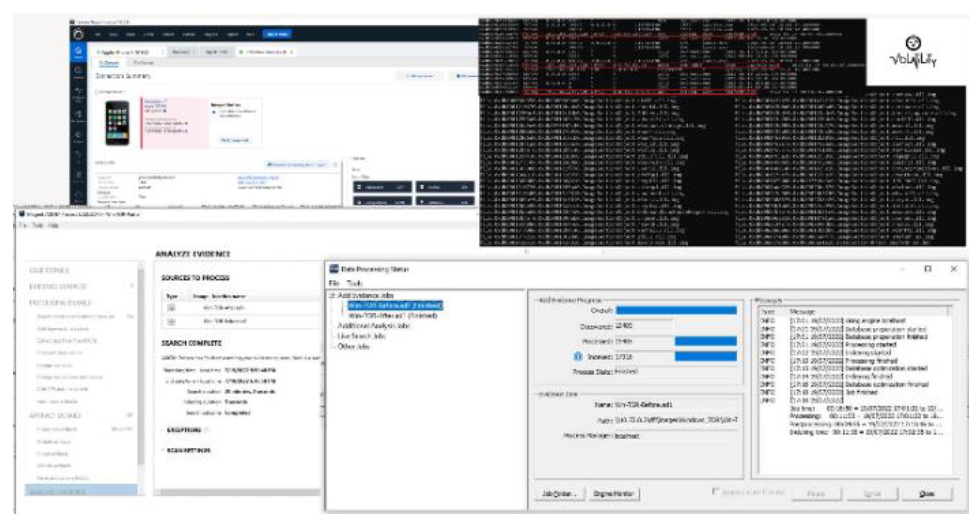Click the Cellebrite logo icon at top-left
Screen dimensions: 980x525
[x=78, y=34]
